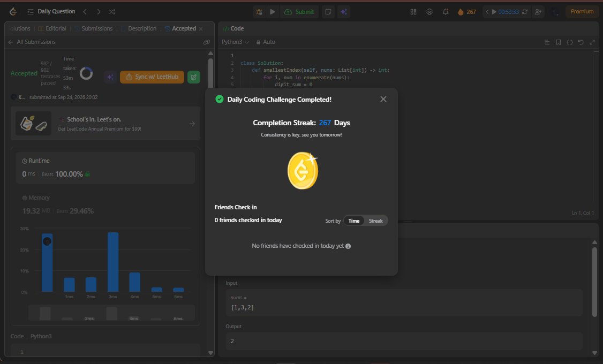Open the Premium link
The height and width of the screenshot is (364, 603).
pos(582,12)
